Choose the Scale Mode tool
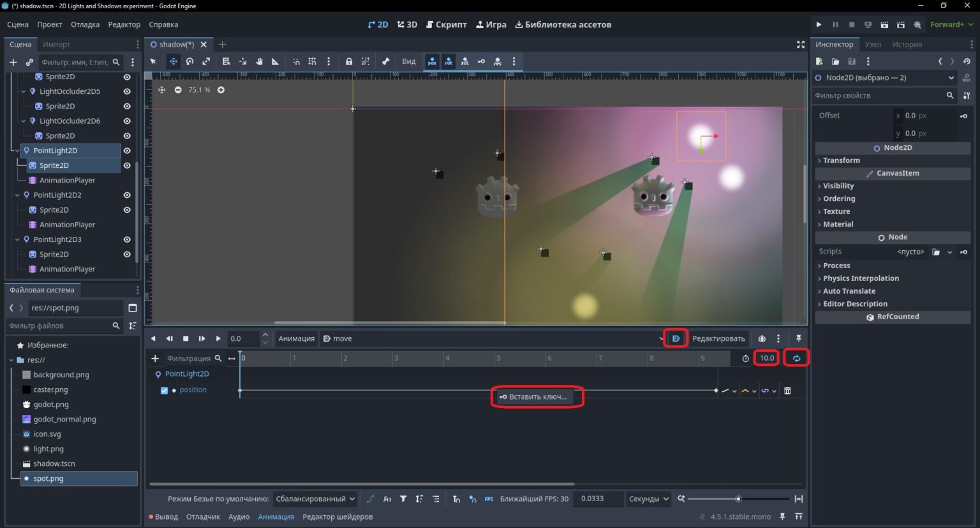The height and width of the screenshot is (528, 980). click(206, 61)
